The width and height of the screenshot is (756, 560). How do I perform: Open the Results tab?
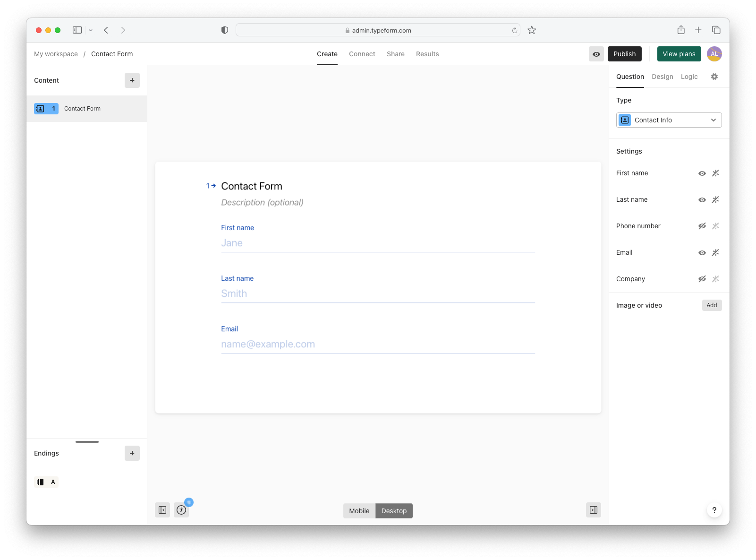coord(427,54)
